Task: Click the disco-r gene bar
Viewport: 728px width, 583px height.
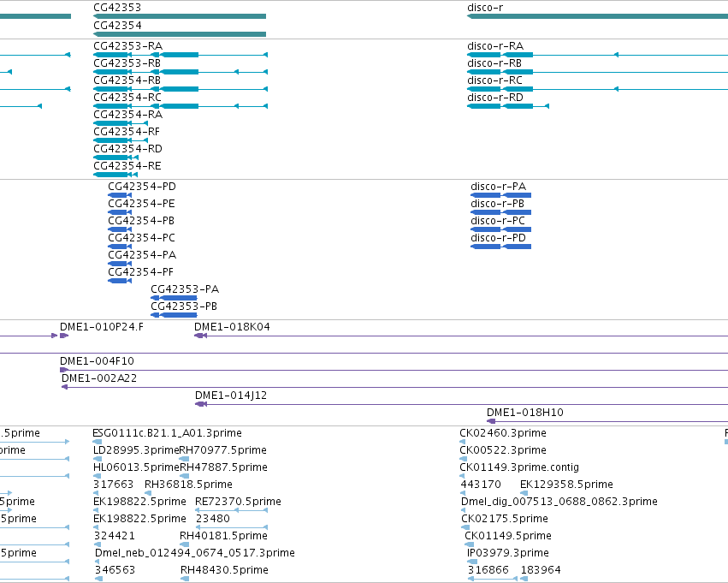Action: tap(597, 16)
